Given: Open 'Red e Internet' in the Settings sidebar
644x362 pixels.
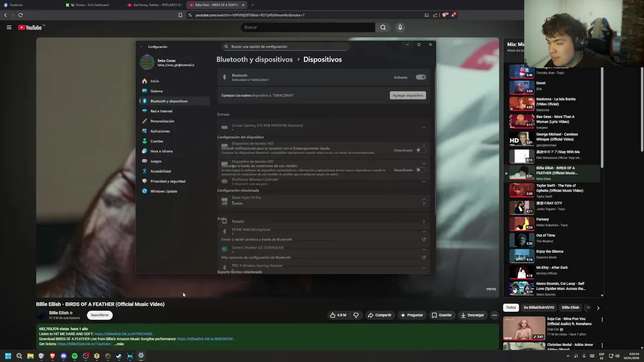Looking at the screenshot, I should click(x=174, y=111).
